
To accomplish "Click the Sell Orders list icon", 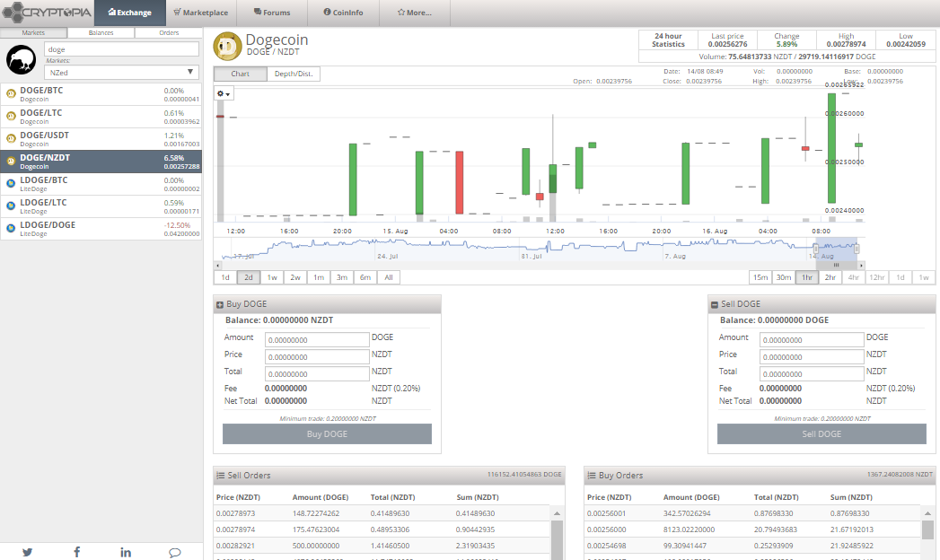I will (x=221, y=476).
